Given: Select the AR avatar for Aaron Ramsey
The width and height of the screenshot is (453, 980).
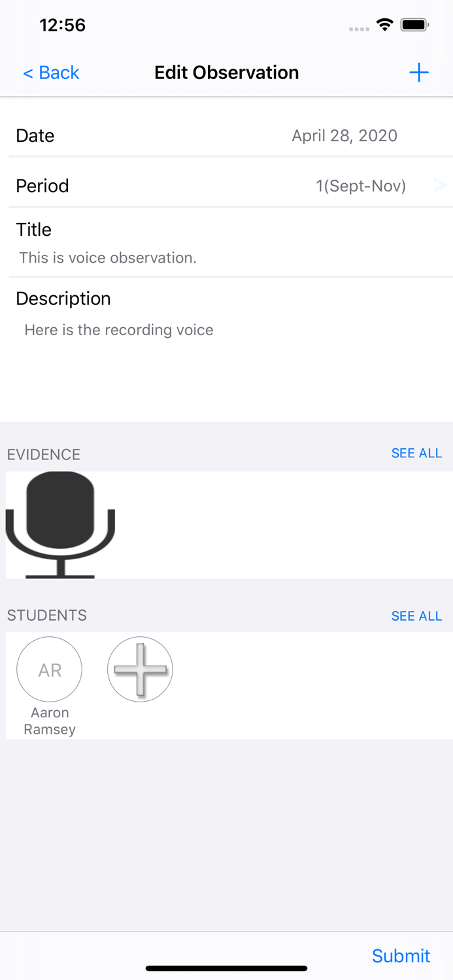Looking at the screenshot, I should pyautogui.click(x=50, y=670).
